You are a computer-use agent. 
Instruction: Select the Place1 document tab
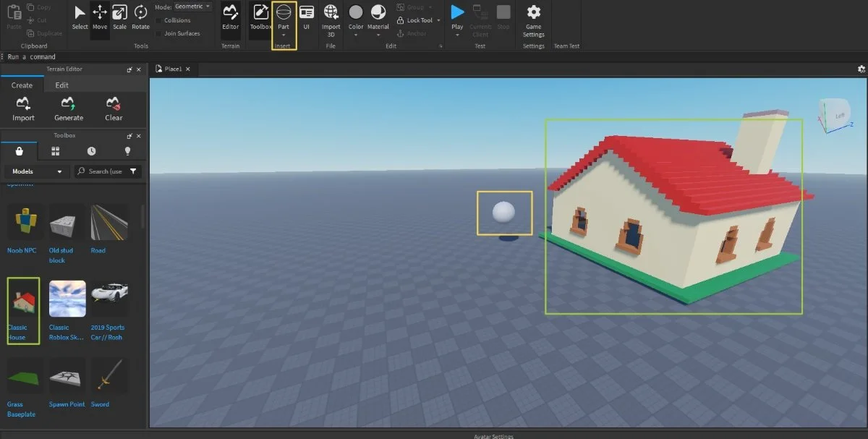tap(172, 69)
